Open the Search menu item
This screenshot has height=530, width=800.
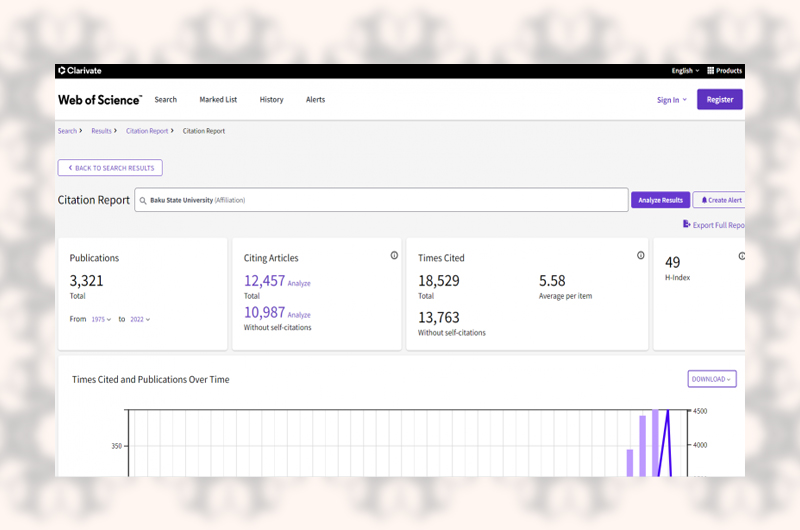click(x=166, y=99)
